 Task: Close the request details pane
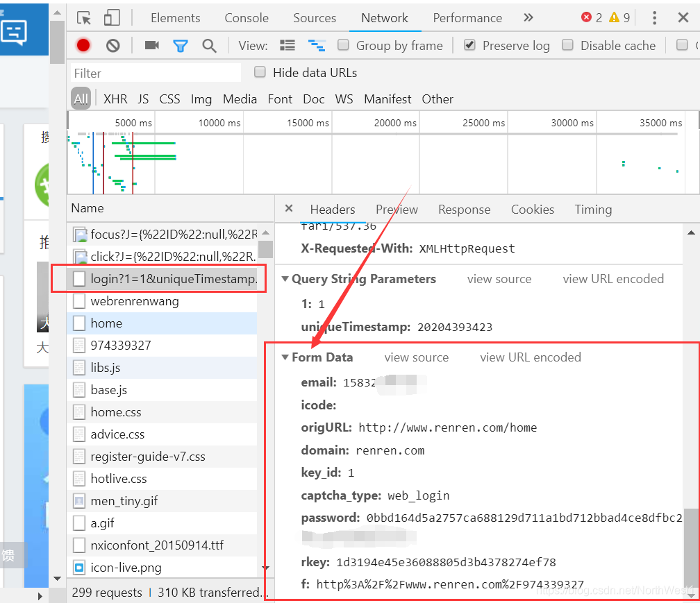pos(289,208)
